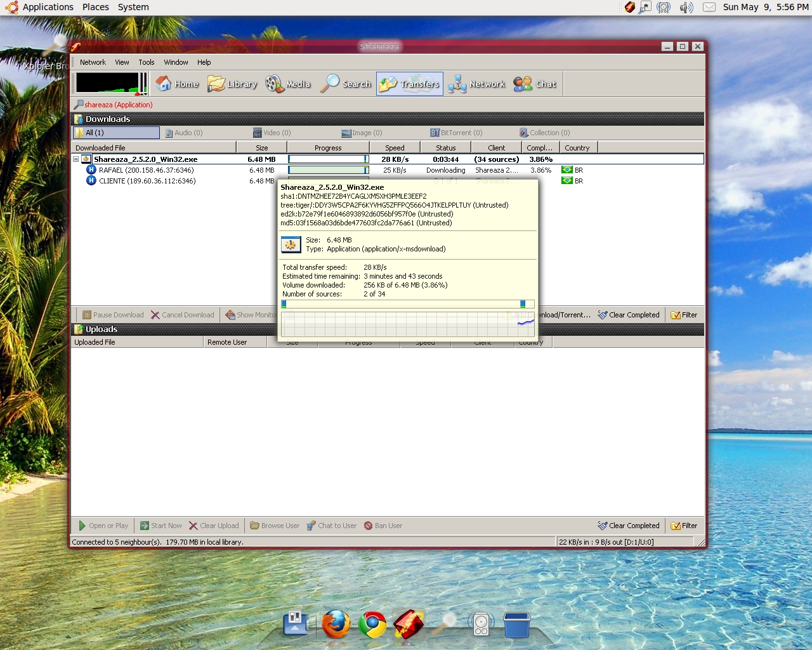Open the Search window

point(346,84)
